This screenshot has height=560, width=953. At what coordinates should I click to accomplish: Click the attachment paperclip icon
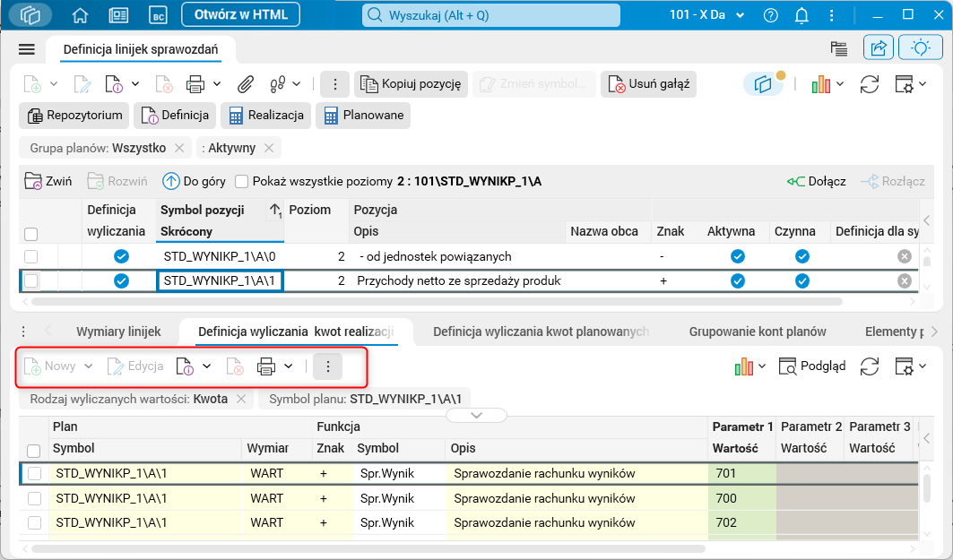[x=245, y=84]
